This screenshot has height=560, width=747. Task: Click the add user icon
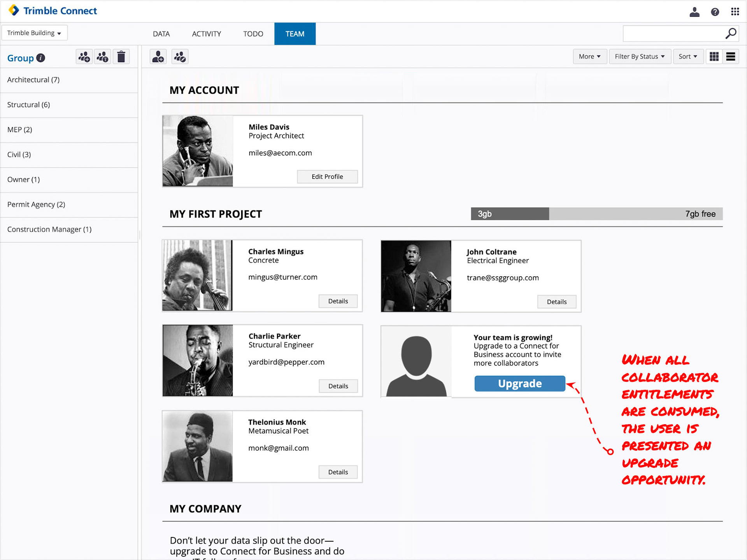tap(158, 57)
